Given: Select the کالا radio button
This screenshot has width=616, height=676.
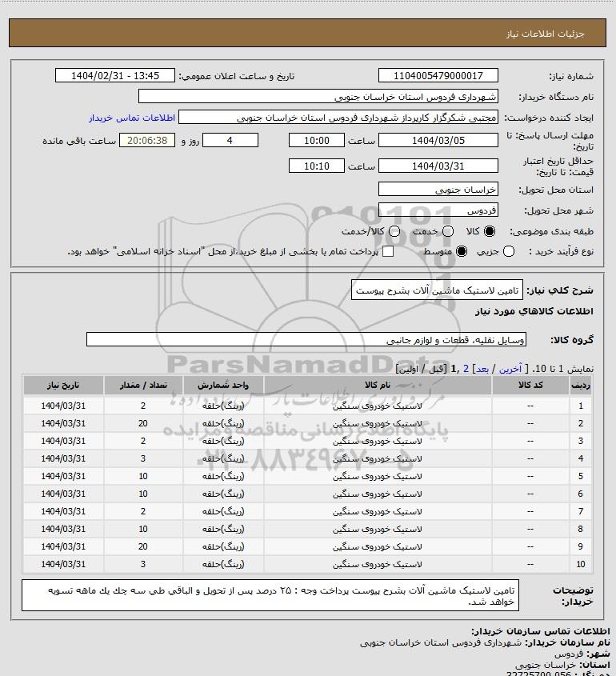Looking at the screenshot, I should (490, 231).
